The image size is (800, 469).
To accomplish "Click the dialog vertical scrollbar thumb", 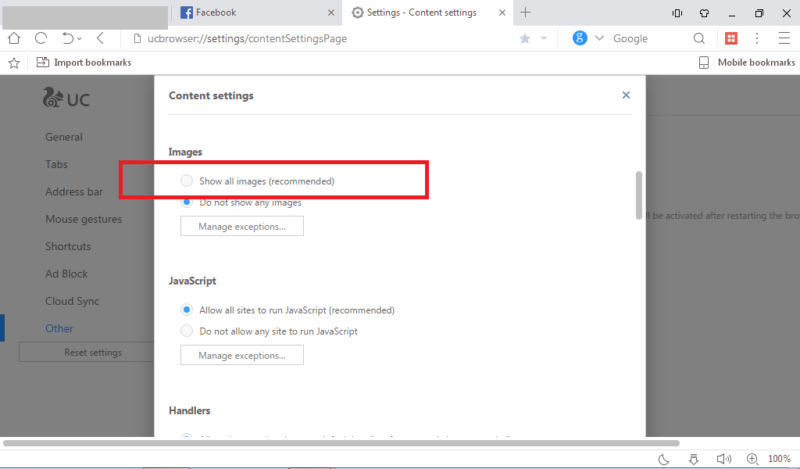I will (x=639, y=195).
